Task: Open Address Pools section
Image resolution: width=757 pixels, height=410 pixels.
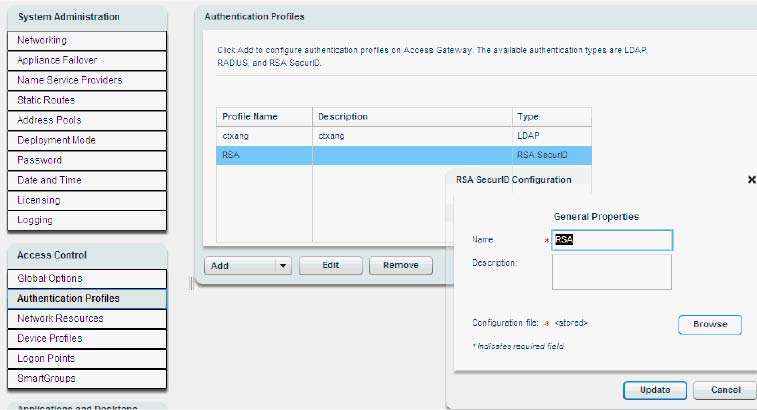Action: pyautogui.click(x=87, y=120)
